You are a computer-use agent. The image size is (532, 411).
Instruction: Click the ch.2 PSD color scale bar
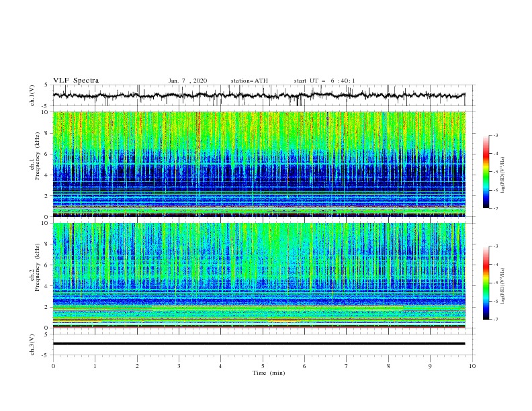pyautogui.click(x=486, y=283)
